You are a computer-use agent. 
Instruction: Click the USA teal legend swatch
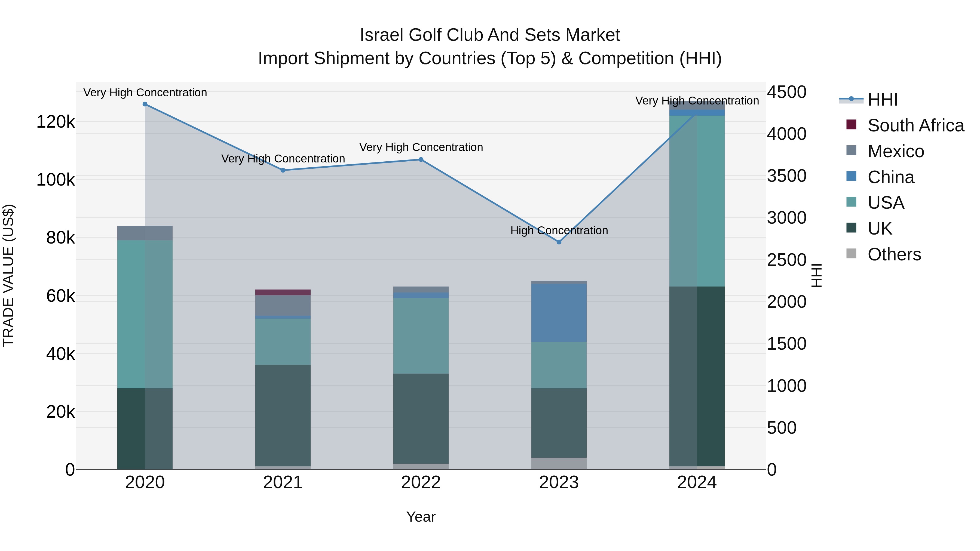point(852,202)
